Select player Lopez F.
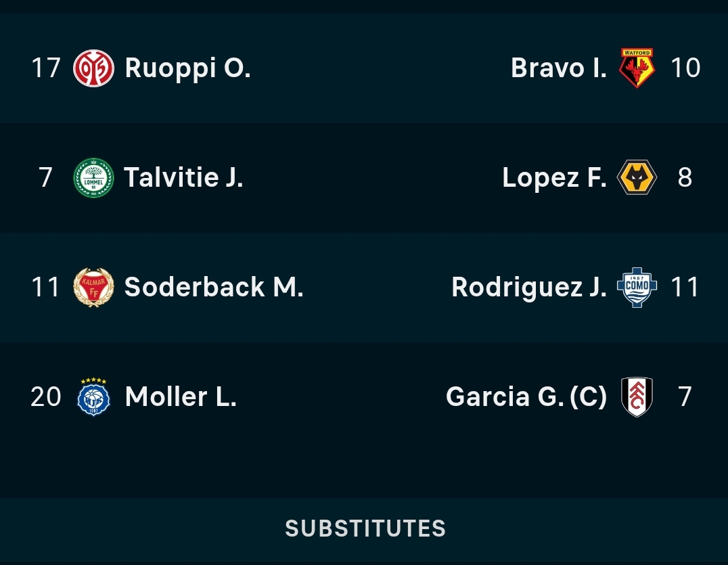The width and height of the screenshot is (728, 565). tap(554, 177)
